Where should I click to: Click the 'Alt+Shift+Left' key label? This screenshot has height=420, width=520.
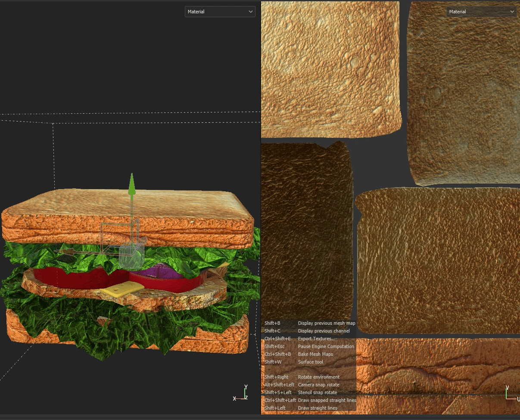tap(279, 385)
